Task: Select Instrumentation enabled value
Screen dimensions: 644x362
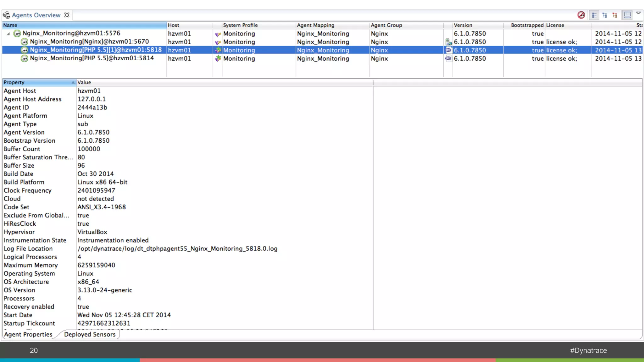Action: coord(113,240)
